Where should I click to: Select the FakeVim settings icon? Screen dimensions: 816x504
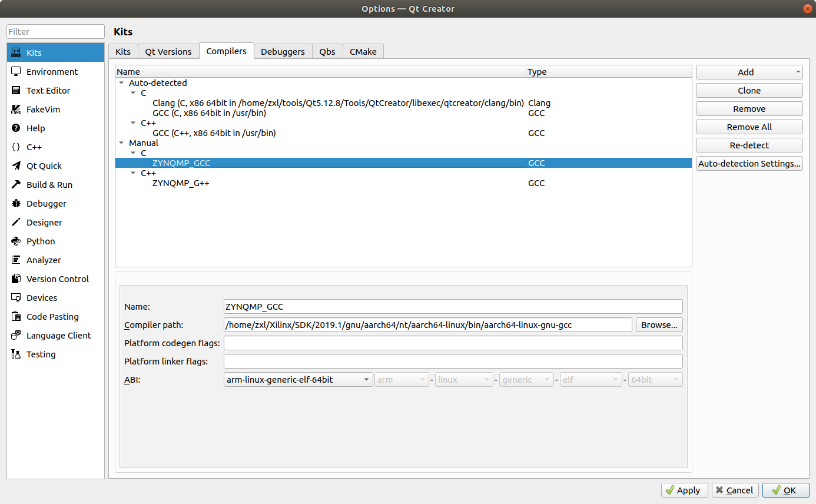point(16,109)
